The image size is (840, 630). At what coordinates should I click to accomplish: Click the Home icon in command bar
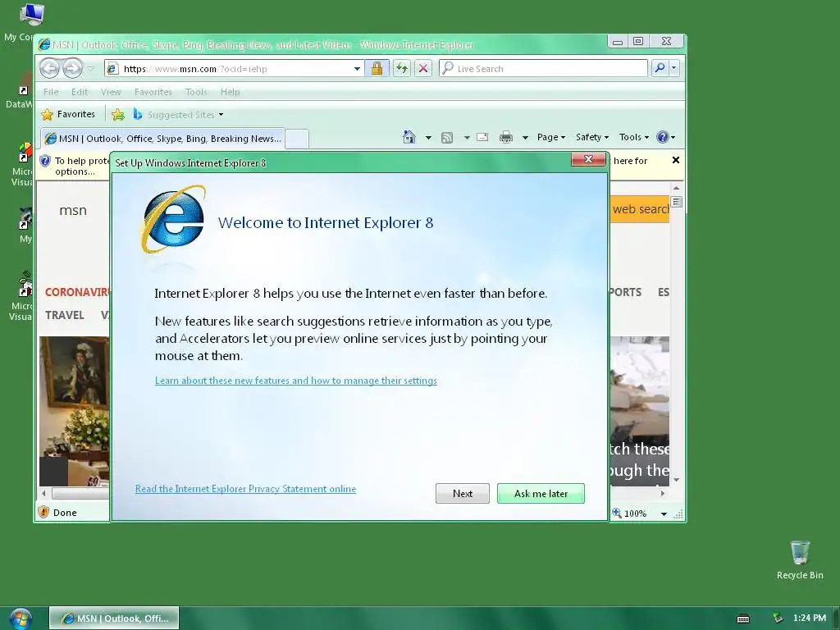click(x=409, y=137)
